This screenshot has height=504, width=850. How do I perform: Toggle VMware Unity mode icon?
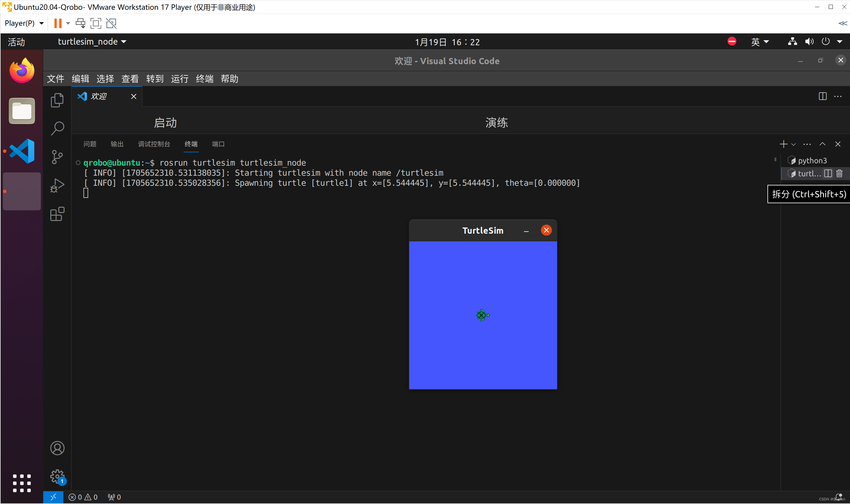pos(112,23)
